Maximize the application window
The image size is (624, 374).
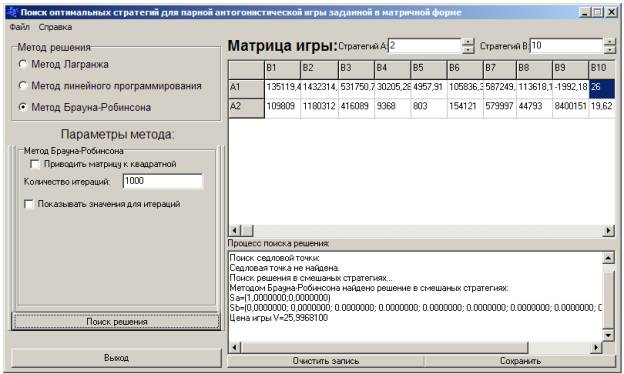597,12
